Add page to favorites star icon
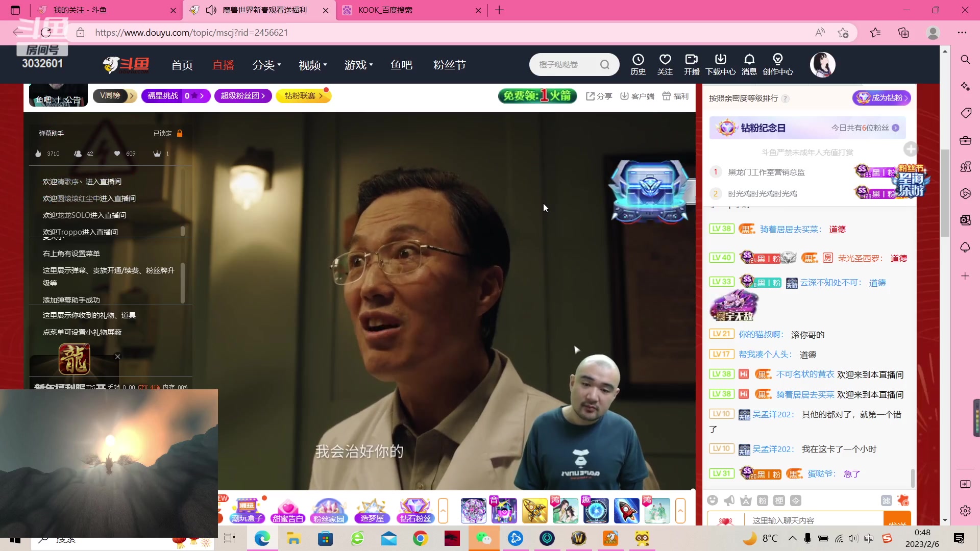The height and width of the screenshot is (551, 980). tap(843, 33)
